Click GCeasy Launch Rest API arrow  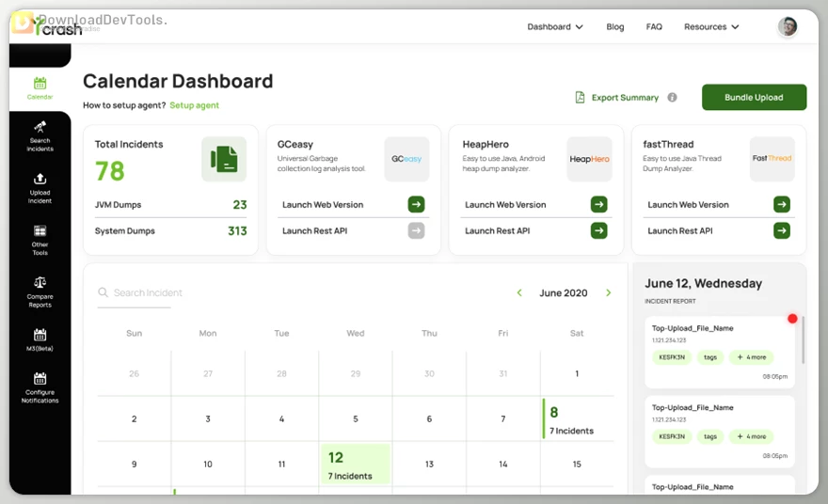pos(416,230)
